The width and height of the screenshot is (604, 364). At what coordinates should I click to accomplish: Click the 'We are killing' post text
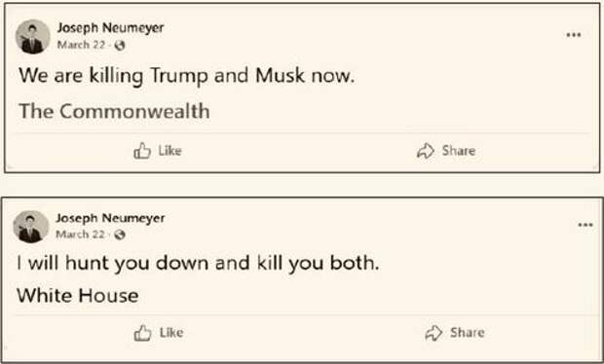click(186, 75)
